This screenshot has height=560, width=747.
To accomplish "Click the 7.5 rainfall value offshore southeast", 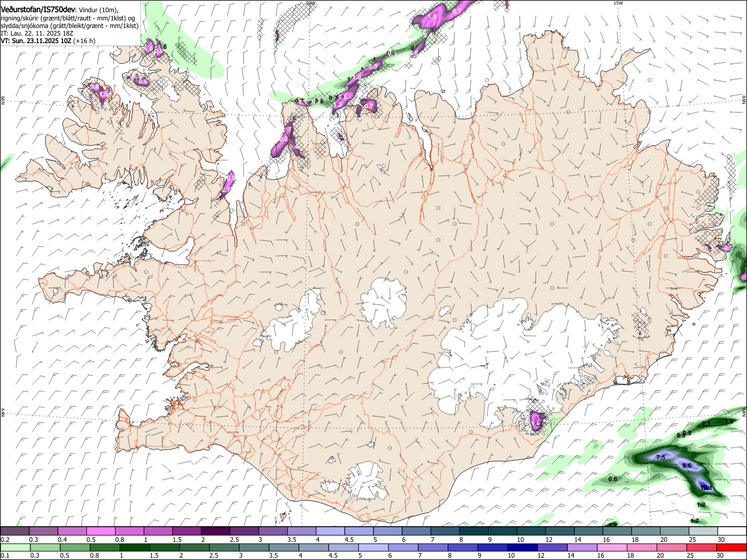I will point(660,457).
